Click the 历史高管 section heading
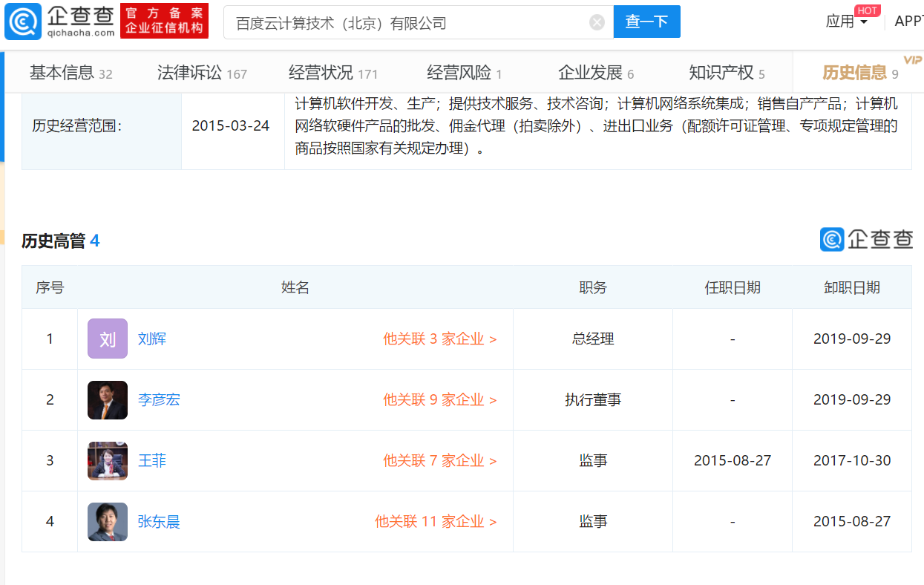This screenshot has width=924, height=585. (x=60, y=241)
